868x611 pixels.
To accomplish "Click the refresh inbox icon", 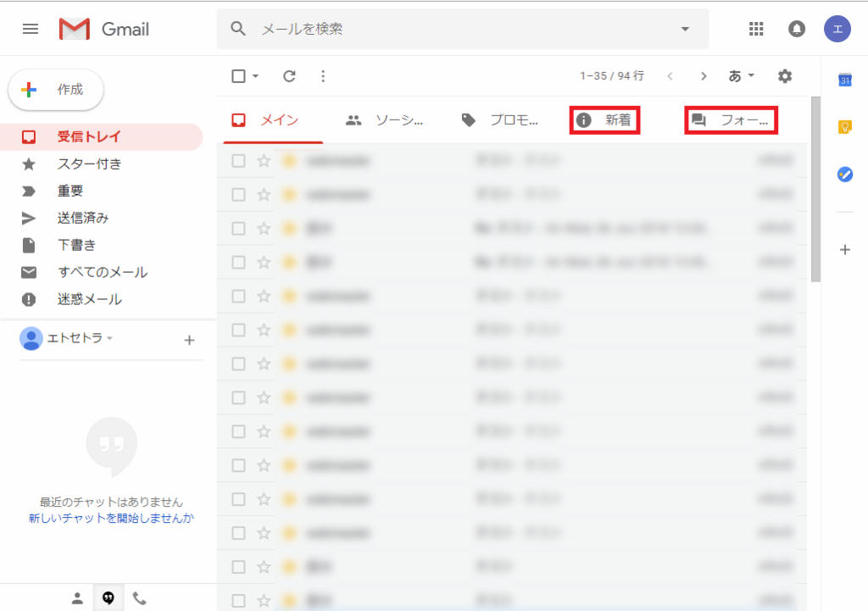I will (x=289, y=76).
